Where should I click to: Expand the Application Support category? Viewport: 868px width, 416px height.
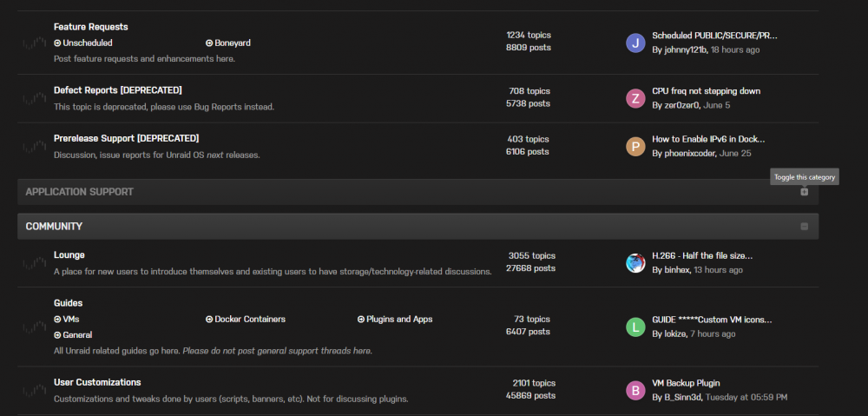coord(805,192)
